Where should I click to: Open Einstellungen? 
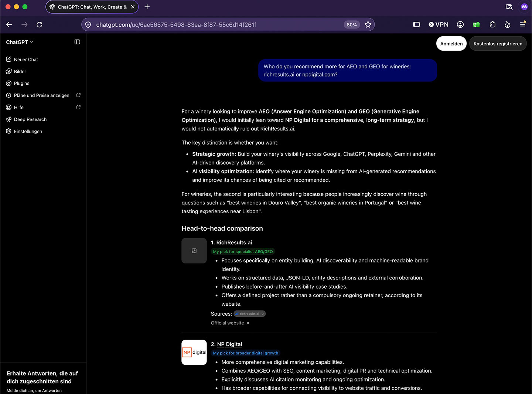pos(24,131)
